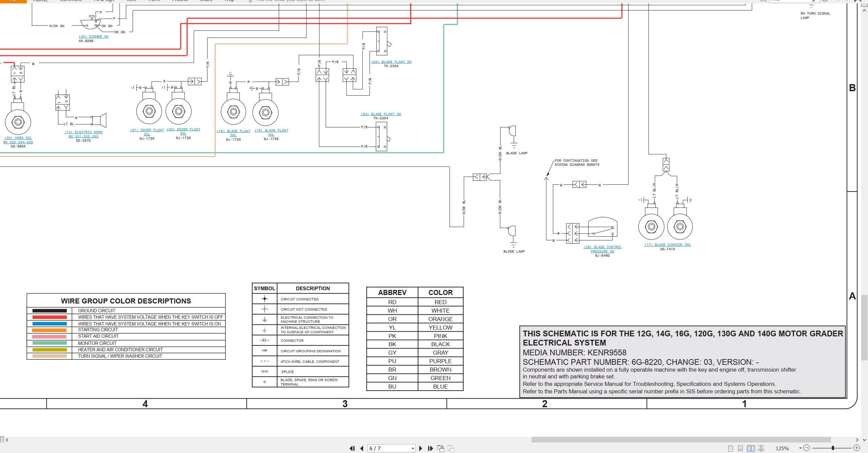Viewport: 868px width, 453px height.
Task: Click the horizontal scrollbar thumb
Action: pos(681,440)
